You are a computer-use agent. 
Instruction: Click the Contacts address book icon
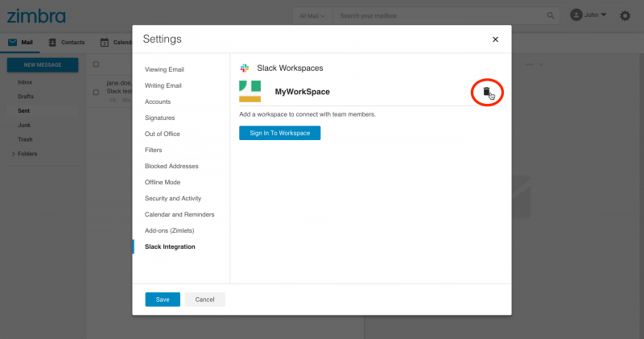click(52, 43)
